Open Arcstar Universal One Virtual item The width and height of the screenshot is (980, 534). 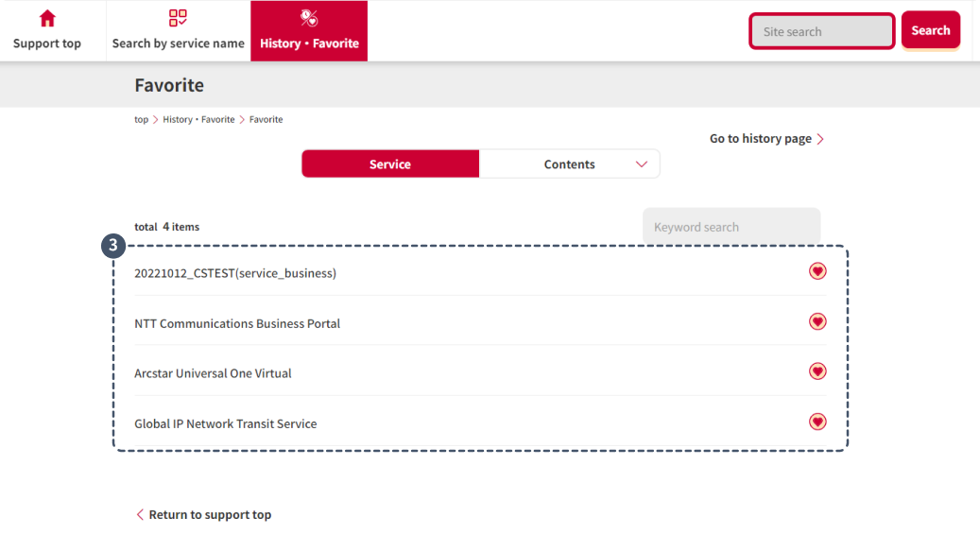(213, 373)
